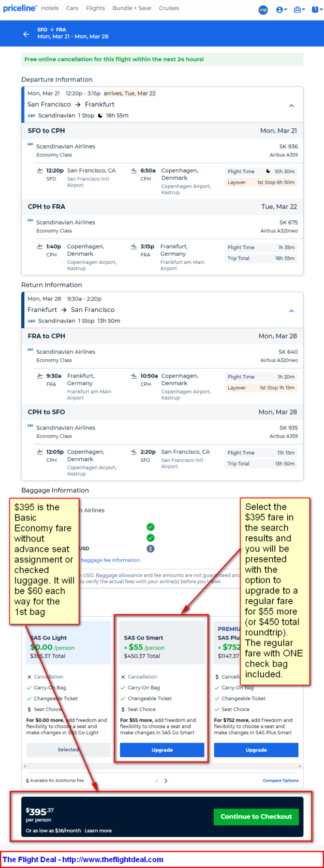The height and width of the screenshot is (868, 324).
Task: Upgrade to SAS Plus Smart fare
Action: click(256, 749)
